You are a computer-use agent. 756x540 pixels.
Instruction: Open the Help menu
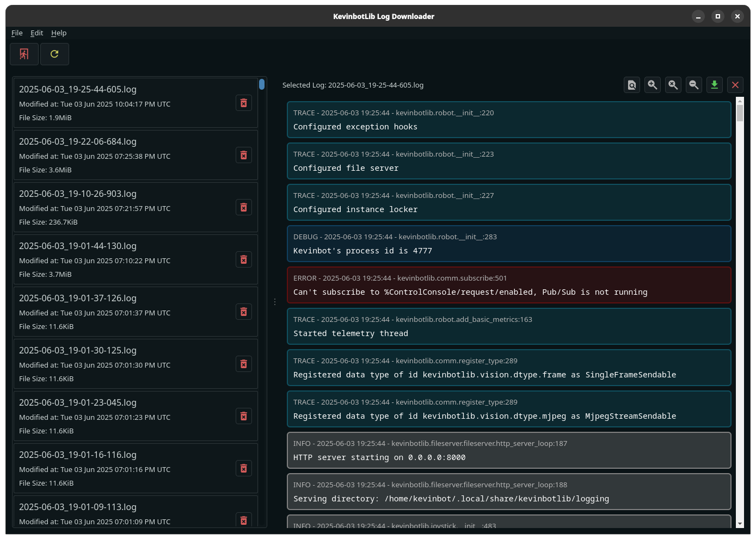tap(59, 33)
